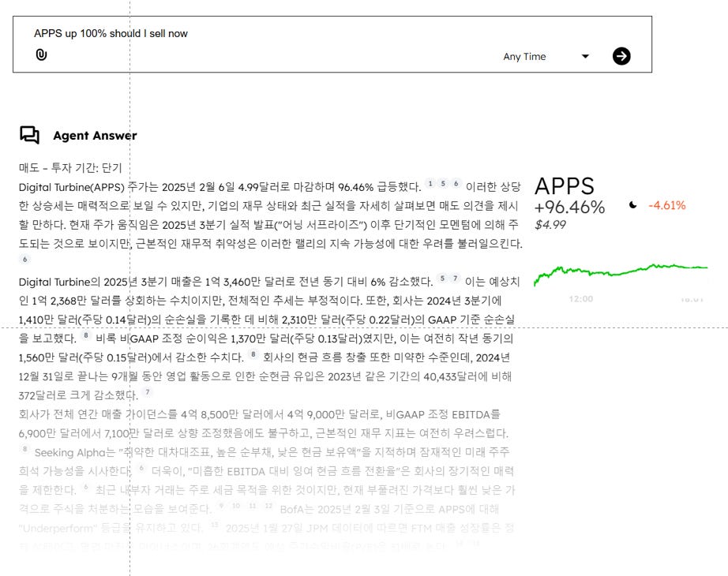Open citation 8 after 감소한 수치다
This screenshot has width=728, height=576.
pyautogui.click(x=253, y=354)
